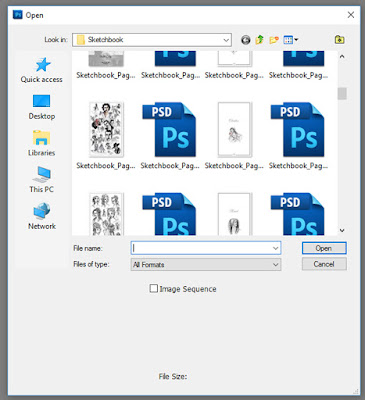This screenshot has height=400, width=365.
Task: Click the Open button
Action: (x=324, y=248)
